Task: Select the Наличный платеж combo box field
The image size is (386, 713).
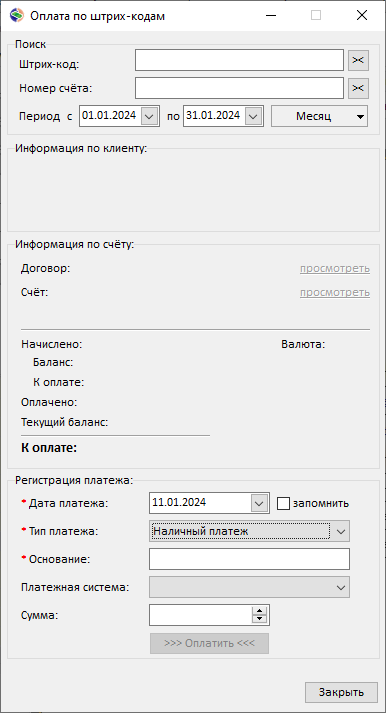Action: pos(249,531)
